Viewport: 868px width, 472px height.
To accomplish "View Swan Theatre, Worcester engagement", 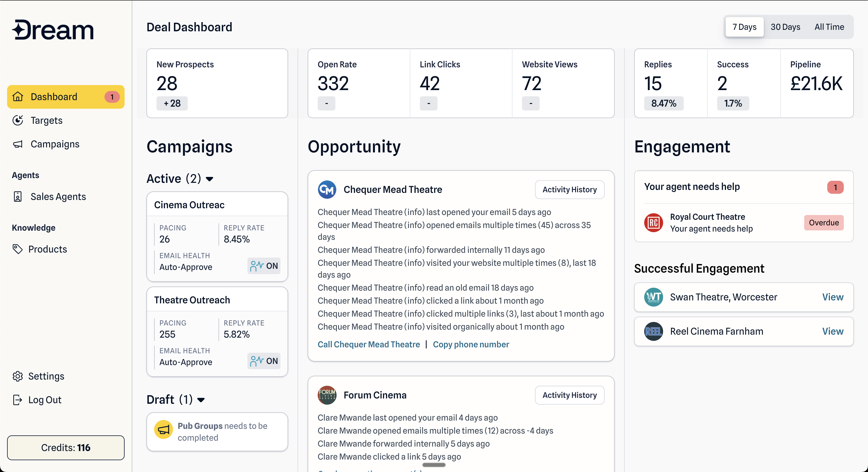I will pos(832,297).
